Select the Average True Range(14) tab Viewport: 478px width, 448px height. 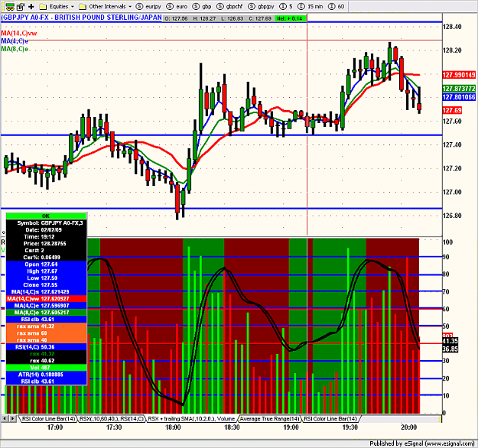pos(269,419)
